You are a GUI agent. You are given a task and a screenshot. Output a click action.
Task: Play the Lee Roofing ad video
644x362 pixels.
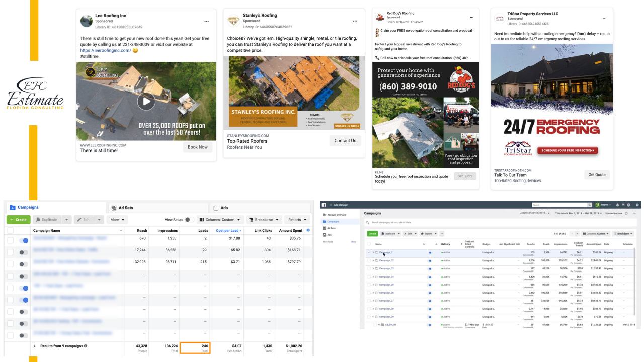[146, 102]
